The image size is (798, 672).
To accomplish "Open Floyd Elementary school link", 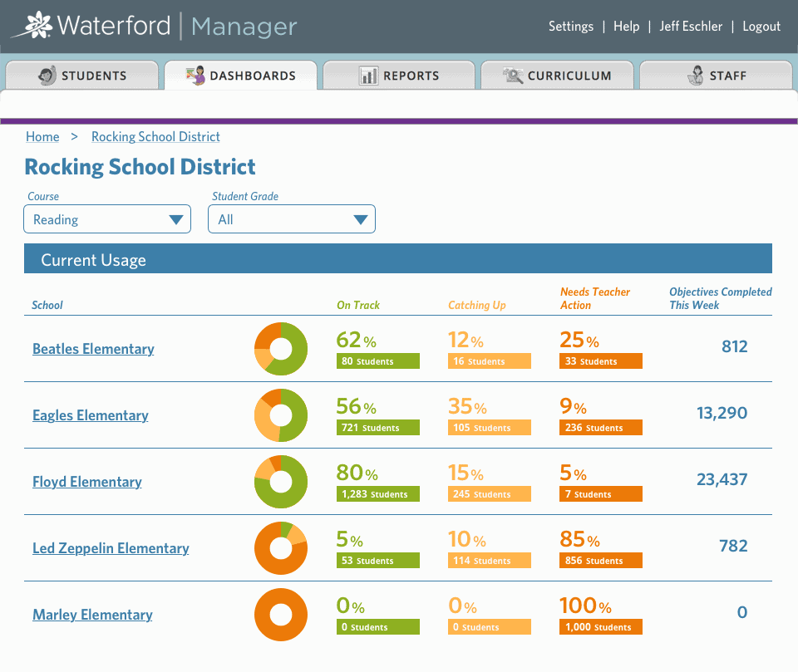I will (87, 482).
